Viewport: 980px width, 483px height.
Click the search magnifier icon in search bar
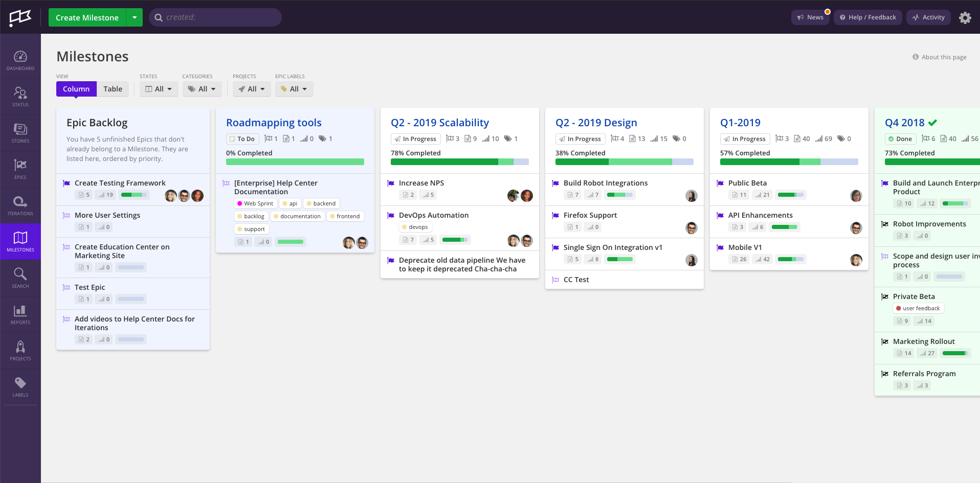(159, 17)
